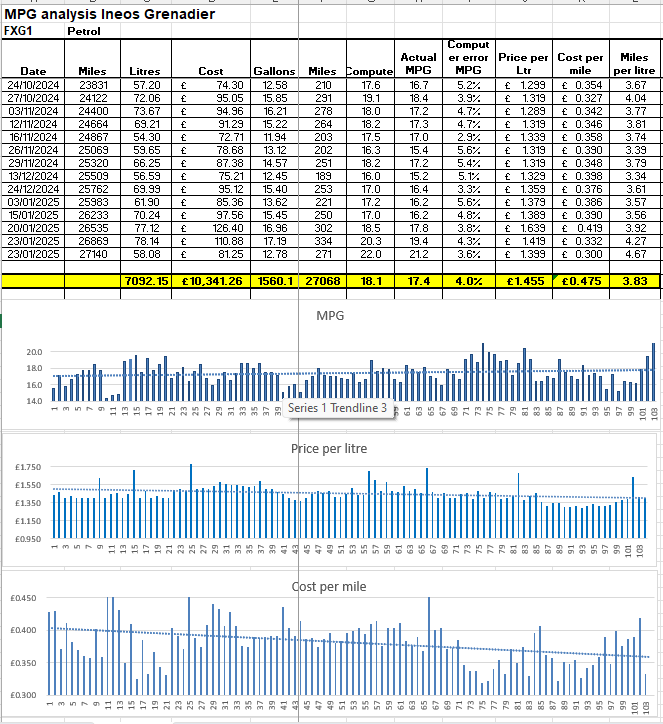Click the 'MPG' chart title
Screen dimensions: 663x724
[x=330, y=316]
